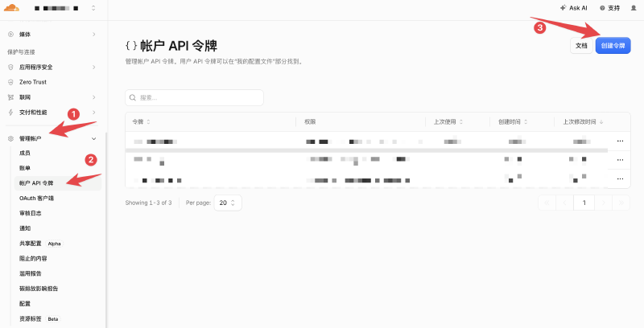Click the curly braces icon beside page title

pyautogui.click(x=131, y=46)
